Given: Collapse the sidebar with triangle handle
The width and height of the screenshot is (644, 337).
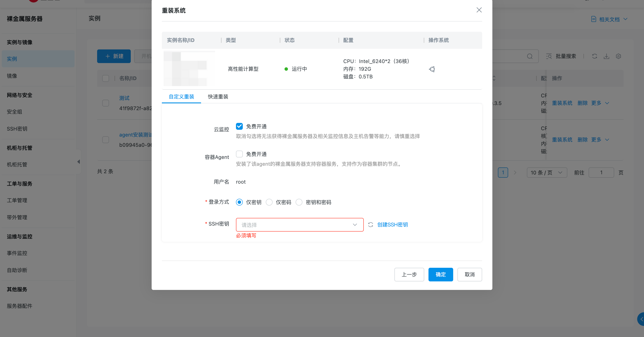Looking at the screenshot, I should (x=79, y=161).
